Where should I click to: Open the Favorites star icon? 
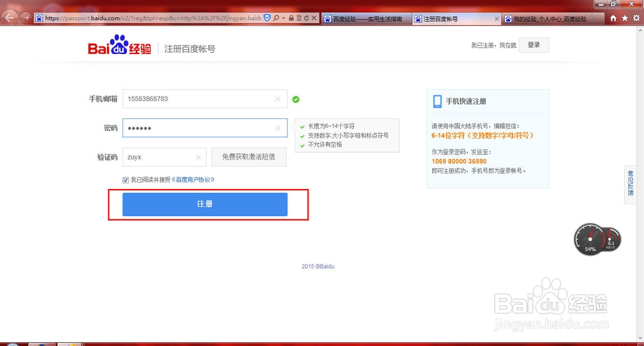625,18
